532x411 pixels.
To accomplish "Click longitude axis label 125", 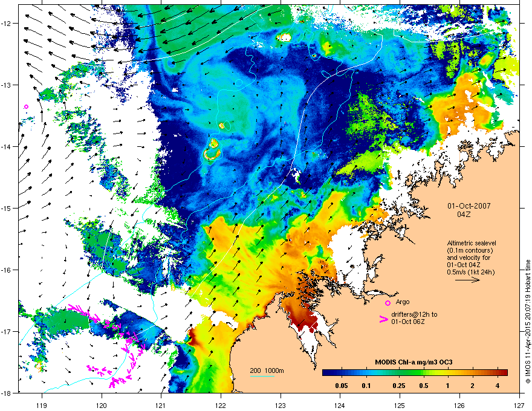I will [x=400, y=405].
